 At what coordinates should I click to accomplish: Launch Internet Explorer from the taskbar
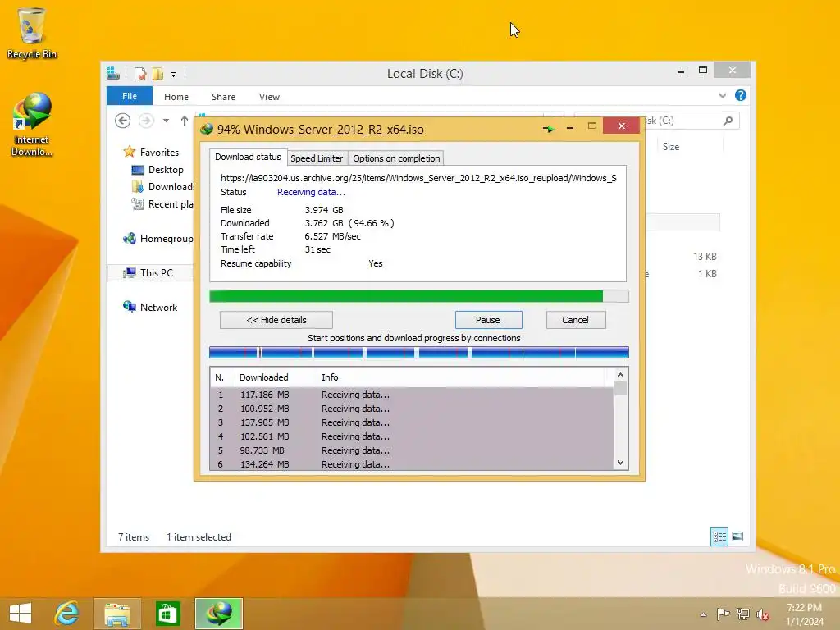click(x=67, y=614)
